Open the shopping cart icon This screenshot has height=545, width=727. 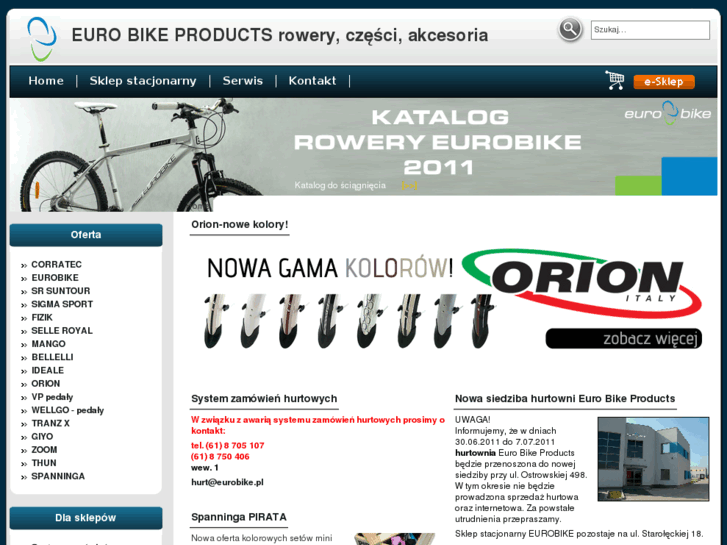click(614, 80)
